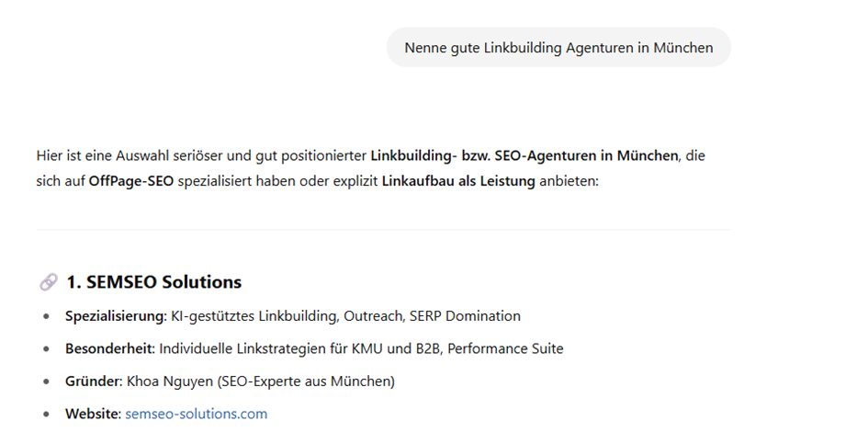Click bold 'Linkbuilding- bzw. SEO-Agenturen in München'
The height and width of the screenshot is (444, 868).
524,155
